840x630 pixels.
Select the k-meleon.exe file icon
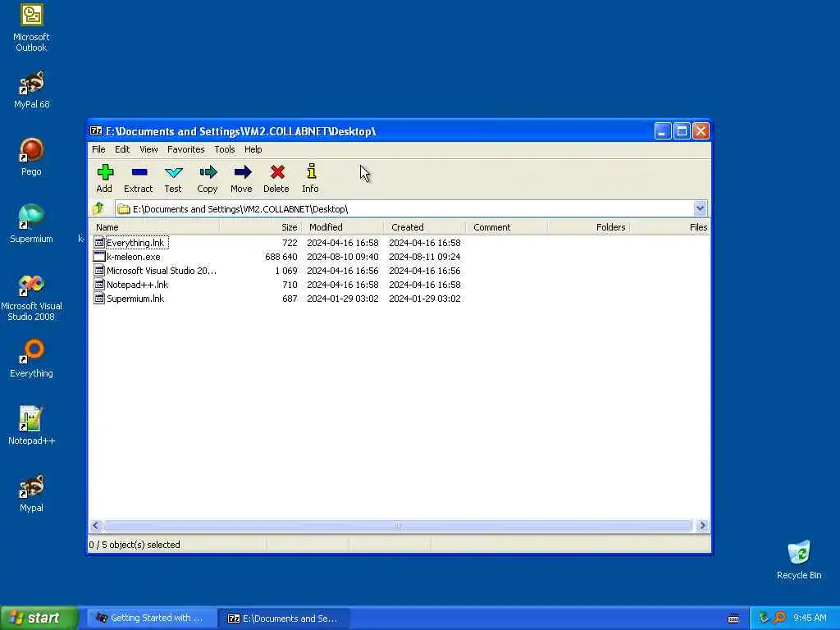pos(99,257)
